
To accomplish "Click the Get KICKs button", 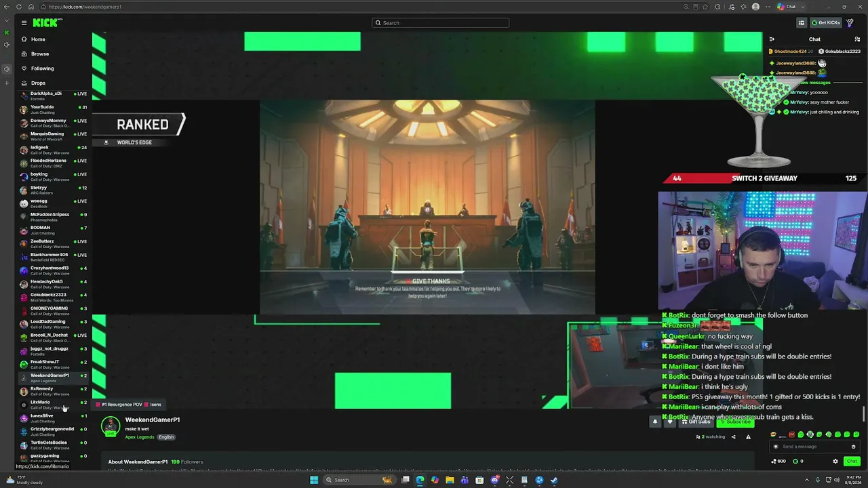I will pos(826,23).
